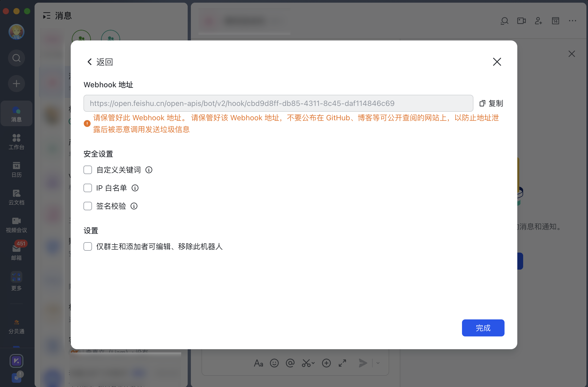This screenshot has height=387, width=588.
Task: Click the emoji icon in chat toolbar
Action: point(275,363)
